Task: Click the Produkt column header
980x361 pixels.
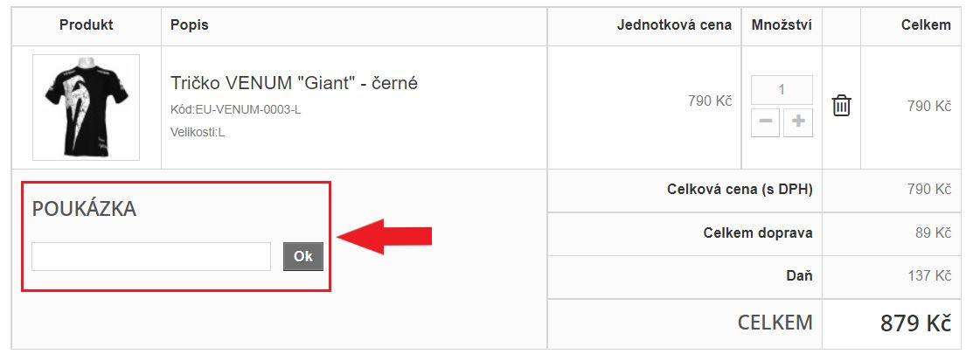Action: coord(86,25)
